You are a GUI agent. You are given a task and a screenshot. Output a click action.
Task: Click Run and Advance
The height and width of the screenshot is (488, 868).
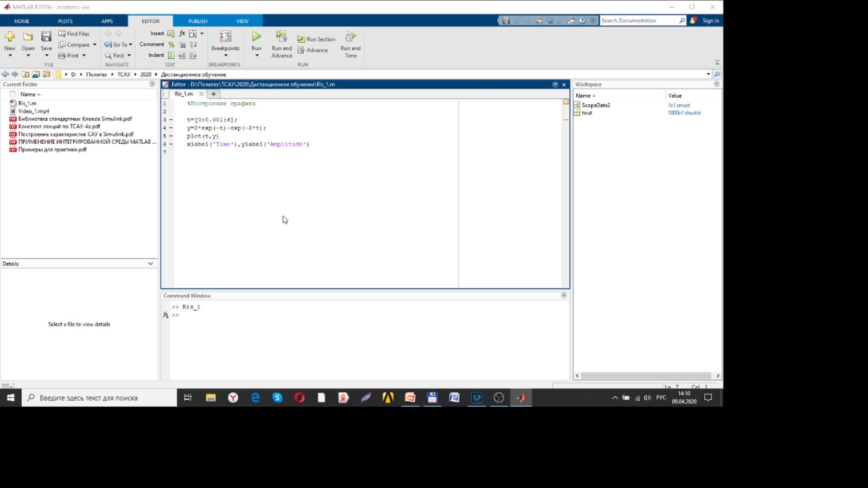(x=282, y=44)
